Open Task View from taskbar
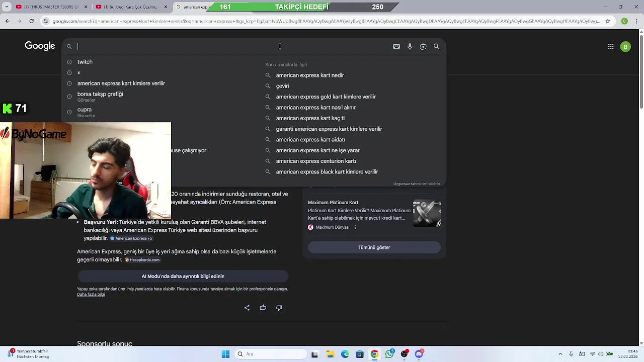The image size is (644, 362). [x=314, y=354]
